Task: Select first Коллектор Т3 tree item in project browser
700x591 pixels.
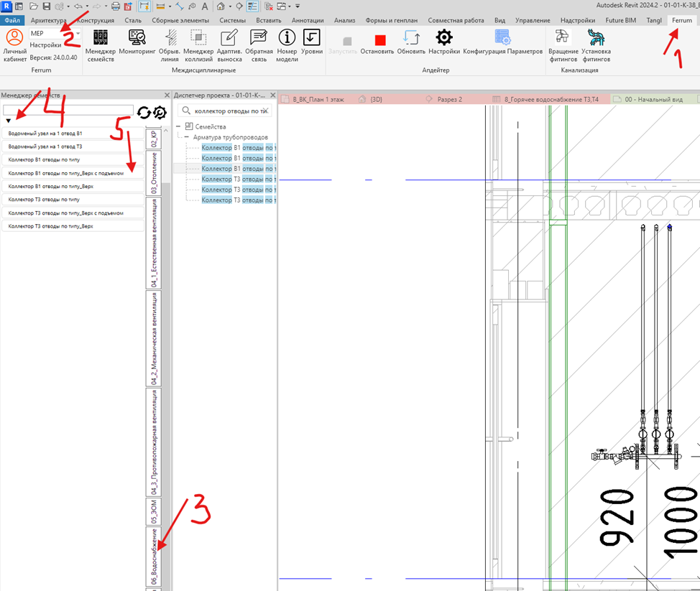Action: pos(237,180)
